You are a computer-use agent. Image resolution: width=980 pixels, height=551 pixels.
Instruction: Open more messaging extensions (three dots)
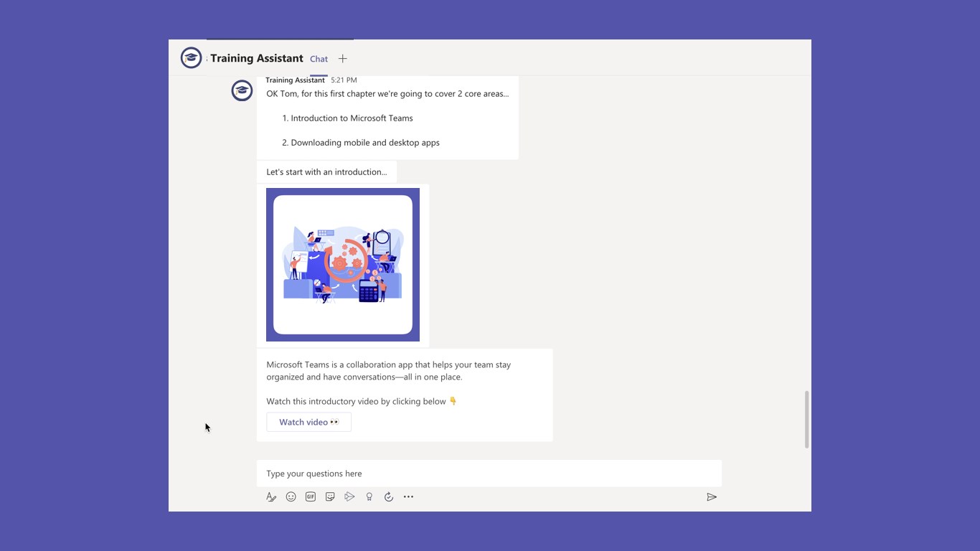(408, 496)
